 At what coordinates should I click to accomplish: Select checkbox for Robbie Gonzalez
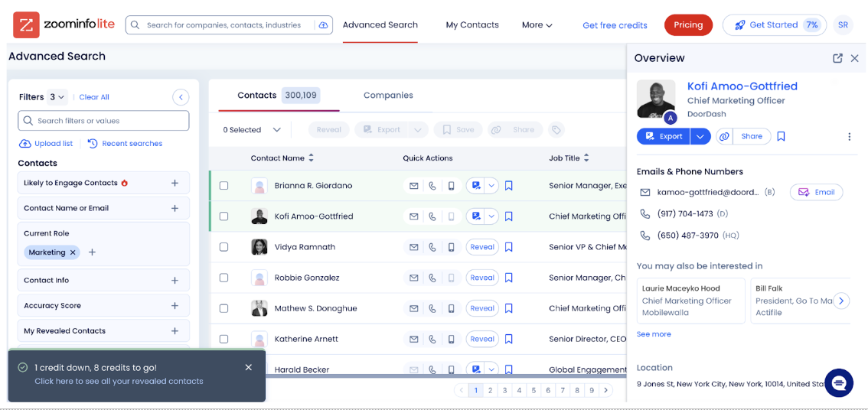224,278
